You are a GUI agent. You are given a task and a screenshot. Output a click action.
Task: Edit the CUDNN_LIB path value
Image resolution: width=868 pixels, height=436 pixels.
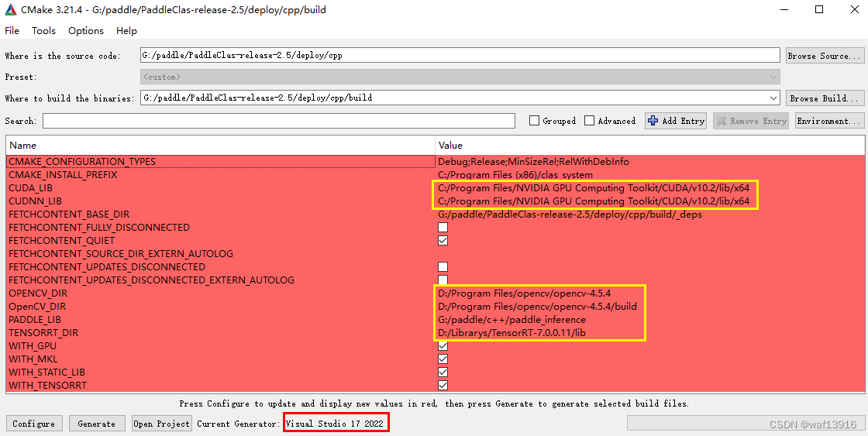tap(594, 201)
